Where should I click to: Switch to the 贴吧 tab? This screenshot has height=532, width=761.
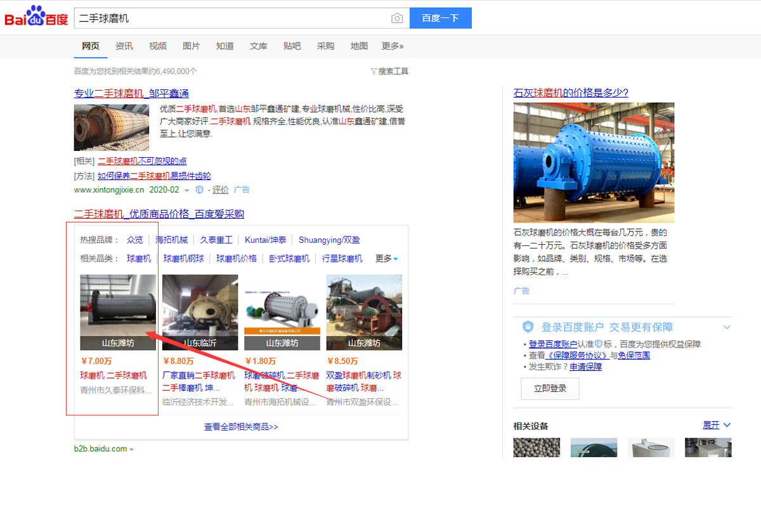point(292,46)
